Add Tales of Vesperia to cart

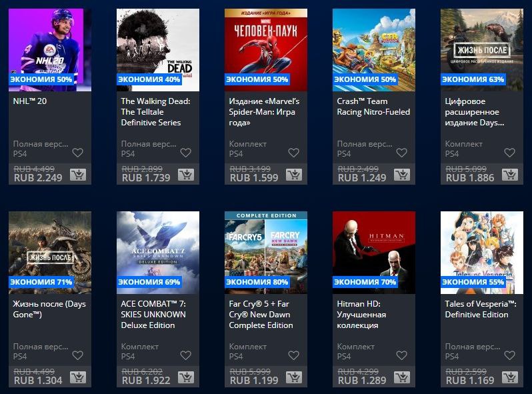coord(510,377)
